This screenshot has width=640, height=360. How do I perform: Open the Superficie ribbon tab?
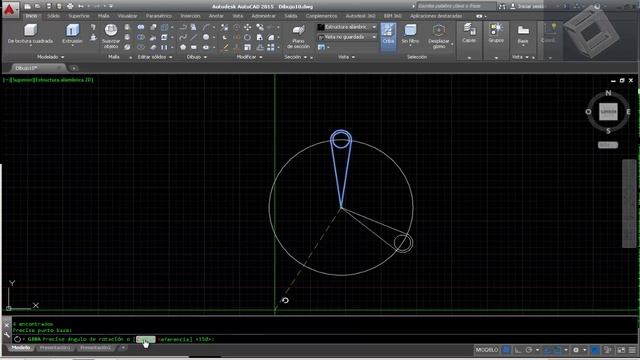tap(79, 16)
